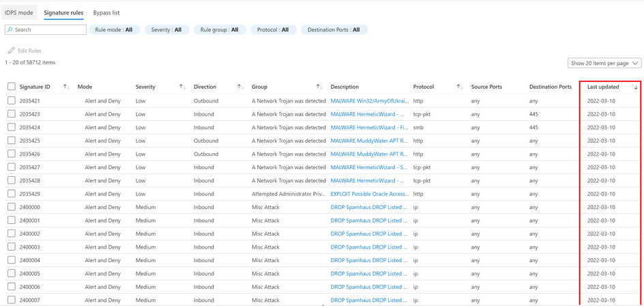
Task: Open MALWARE Win32/ArmyOfUkraine description link
Action: coord(370,101)
